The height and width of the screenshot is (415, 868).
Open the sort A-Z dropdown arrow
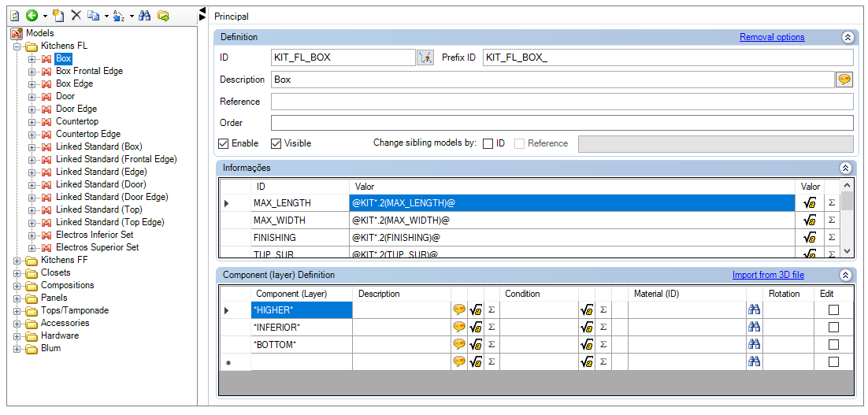tap(132, 17)
